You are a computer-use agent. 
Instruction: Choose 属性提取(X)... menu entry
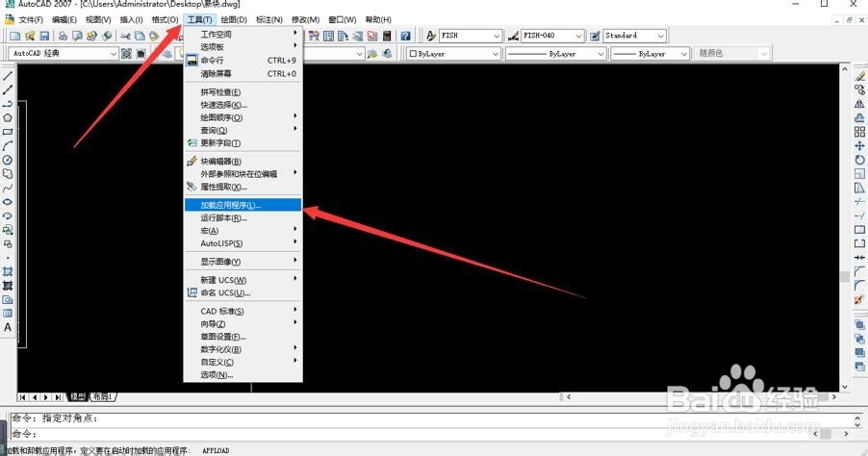point(243,187)
